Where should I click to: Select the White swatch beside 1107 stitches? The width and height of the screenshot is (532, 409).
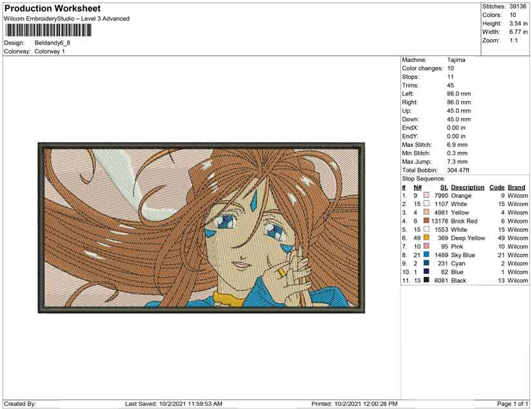click(426, 204)
